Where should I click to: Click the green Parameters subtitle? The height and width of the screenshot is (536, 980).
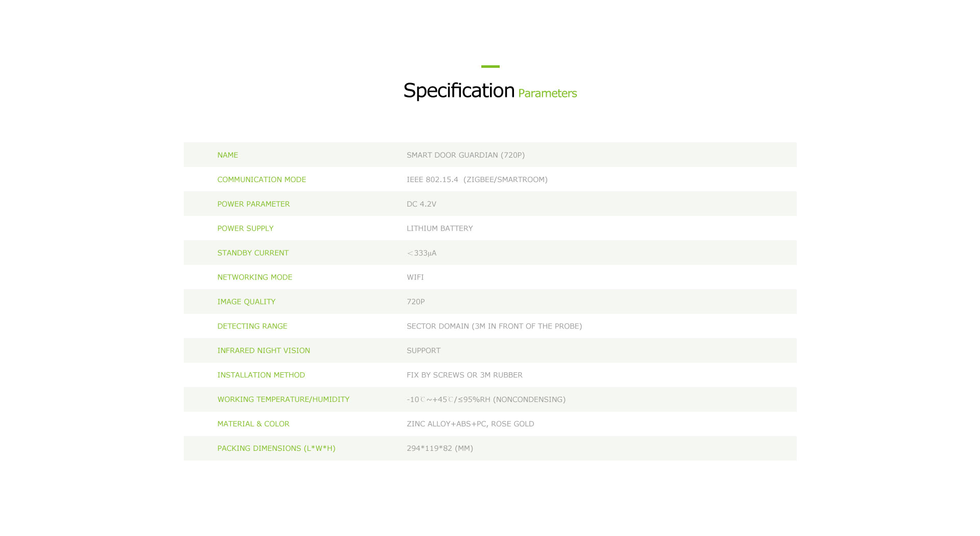click(x=547, y=93)
